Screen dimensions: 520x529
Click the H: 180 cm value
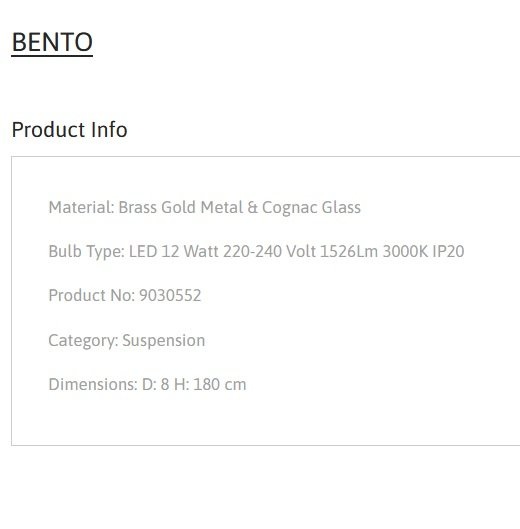[210, 384]
